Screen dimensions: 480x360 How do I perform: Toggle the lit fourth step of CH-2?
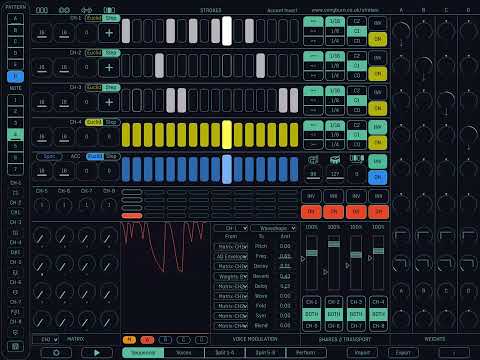tap(159, 66)
